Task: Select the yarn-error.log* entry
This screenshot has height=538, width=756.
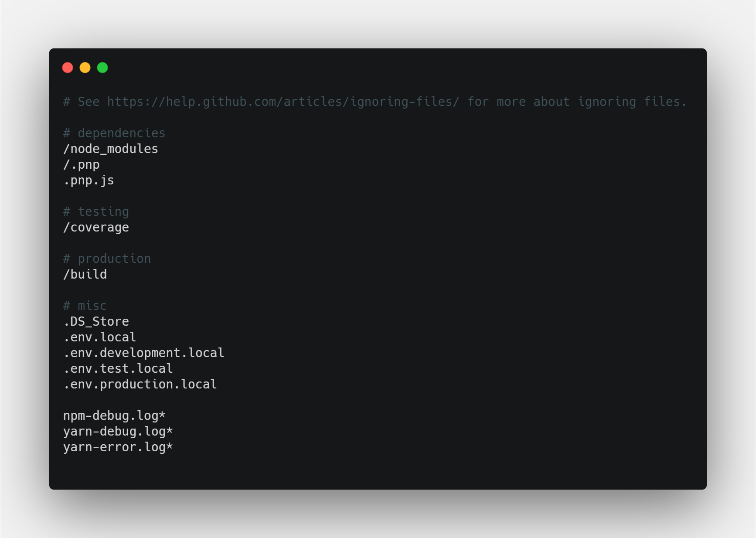Action: pyautogui.click(x=118, y=447)
